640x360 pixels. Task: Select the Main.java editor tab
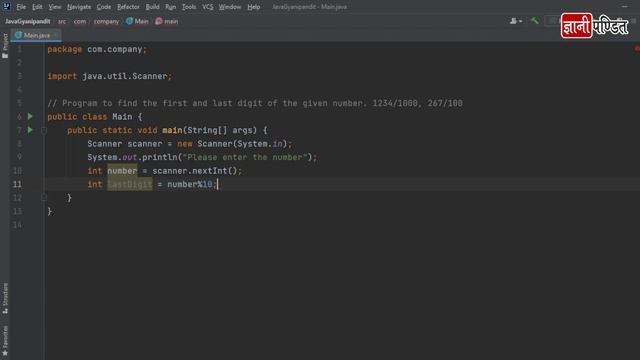(36, 36)
